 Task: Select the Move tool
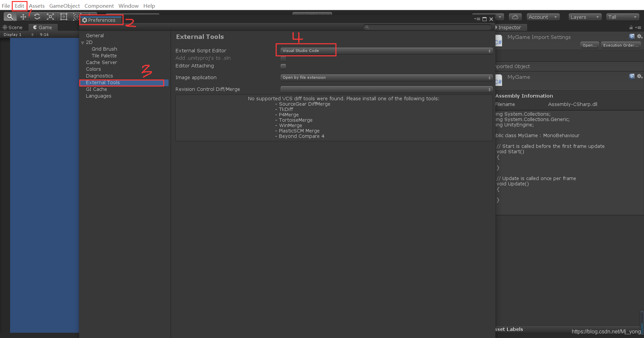coord(23,17)
